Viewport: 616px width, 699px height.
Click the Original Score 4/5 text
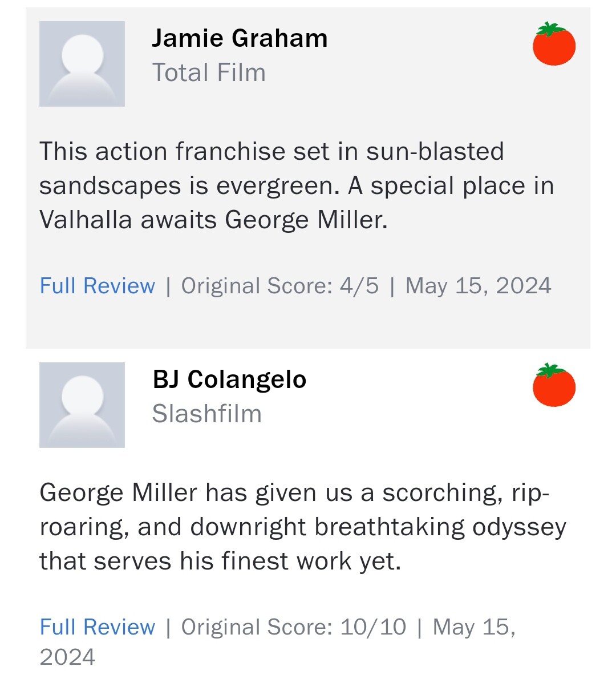279,285
